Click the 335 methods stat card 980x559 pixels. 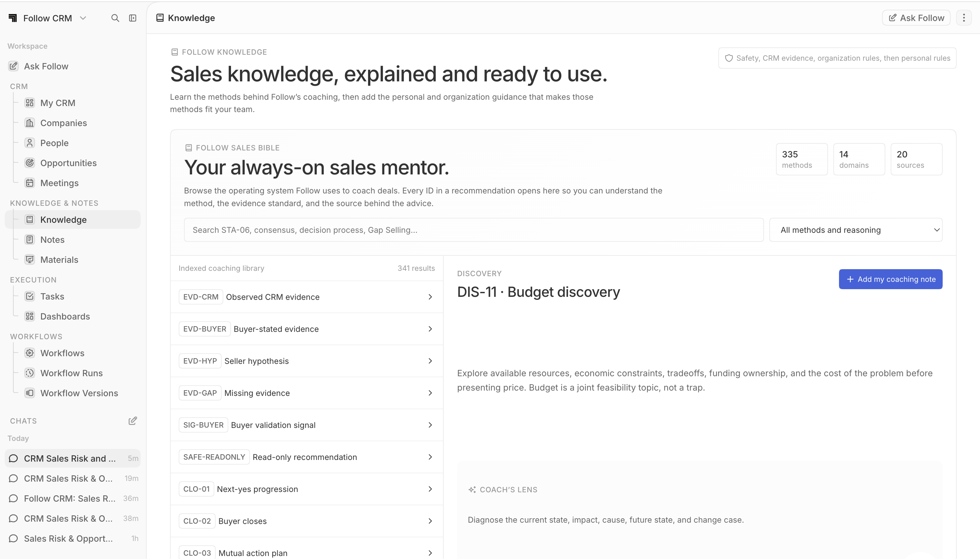[802, 159]
